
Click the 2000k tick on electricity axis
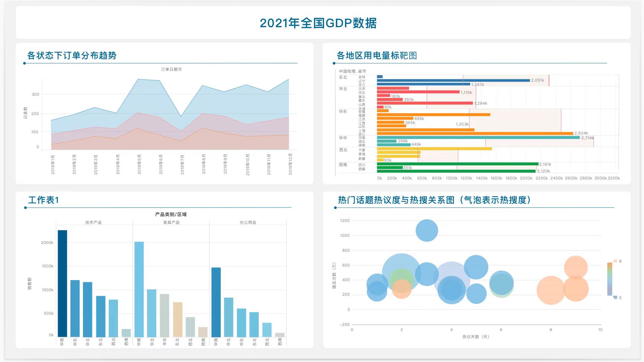526,178
